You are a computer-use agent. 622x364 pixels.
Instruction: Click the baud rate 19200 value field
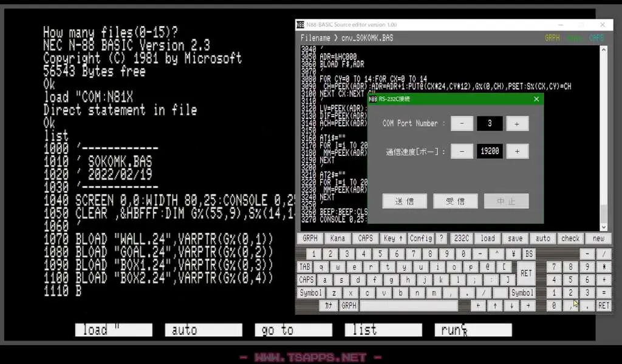pyautogui.click(x=490, y=151)
